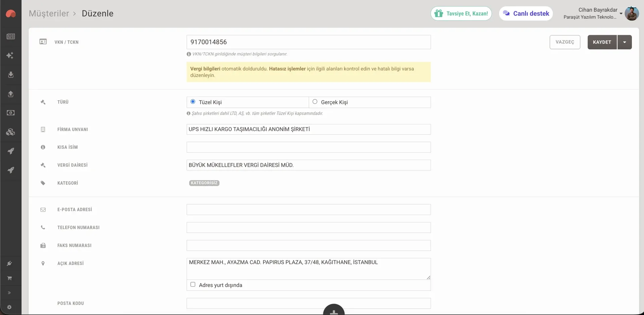Click the cash money sidebar icon
The height and width of the screenshot is (315, 644).
coord(11,113)
